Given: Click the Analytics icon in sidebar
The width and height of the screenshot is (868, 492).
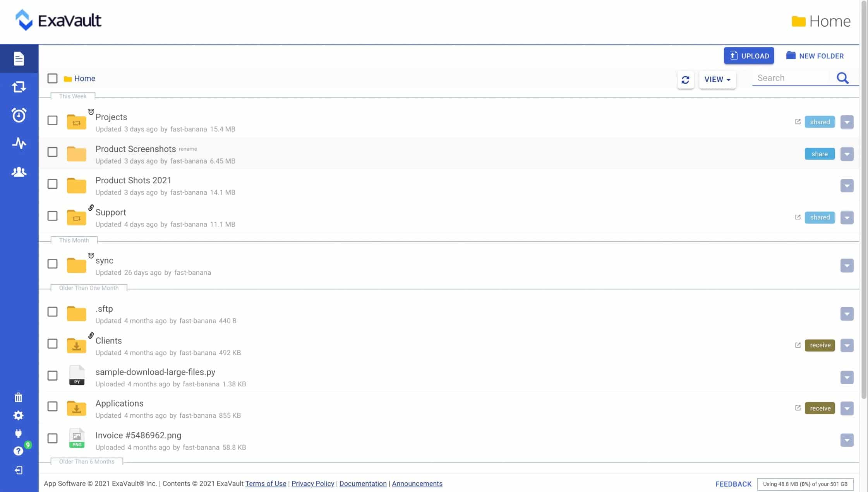Looking at the screenshot, I should pos(19,143).
